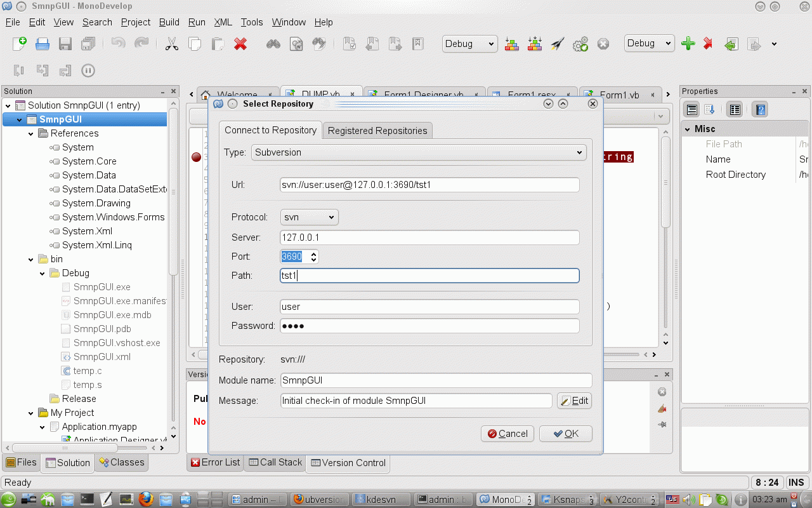
Task: Open the Project menu
Action: [x=135, y=22]
